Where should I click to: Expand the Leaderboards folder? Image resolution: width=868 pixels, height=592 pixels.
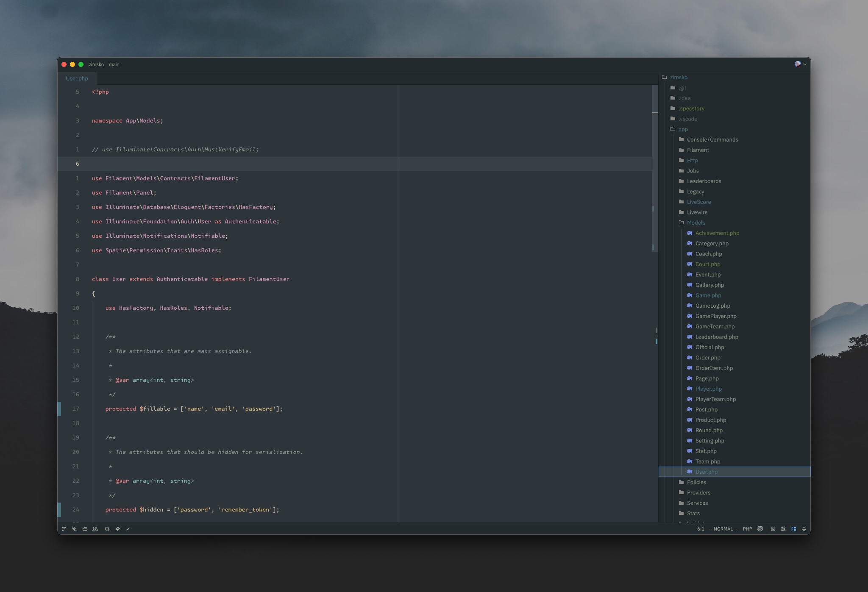point(734,181)
